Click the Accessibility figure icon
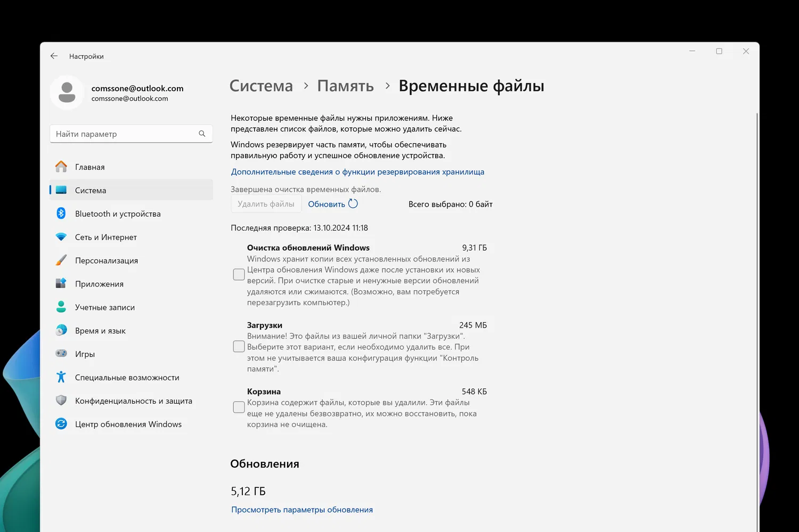The image size is (799, 532). click(61, 377)
